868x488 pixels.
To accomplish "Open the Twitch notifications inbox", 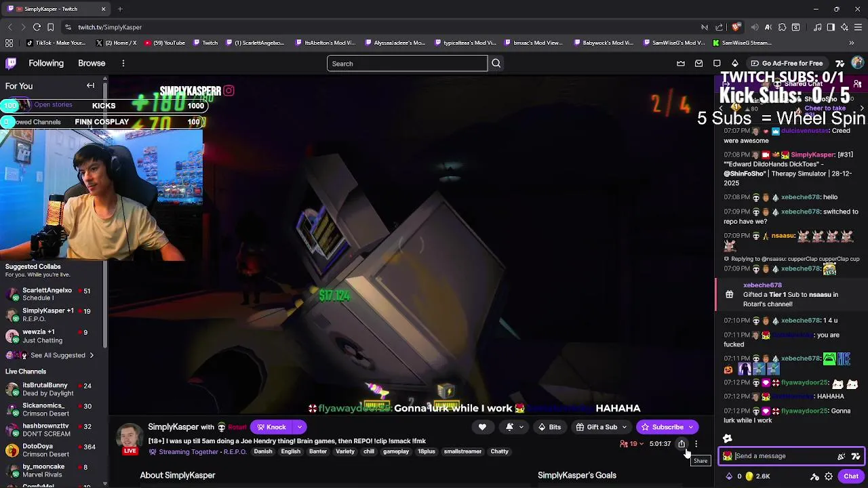I will tap(698, 63).
